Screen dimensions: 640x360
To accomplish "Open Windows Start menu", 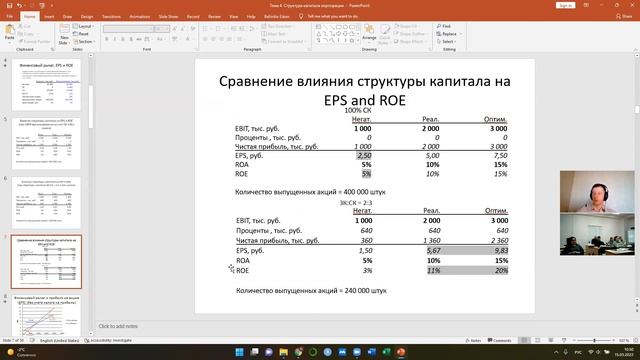I will tap(240, 352).
